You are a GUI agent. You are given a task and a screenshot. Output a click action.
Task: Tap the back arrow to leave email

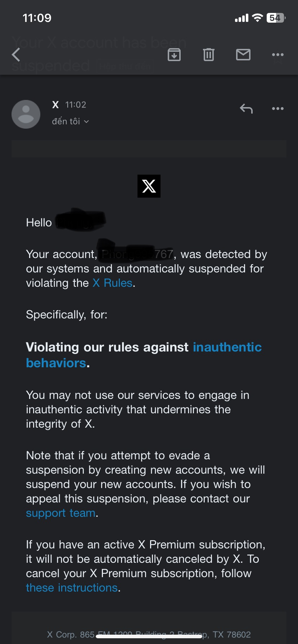tap(16, 55)
